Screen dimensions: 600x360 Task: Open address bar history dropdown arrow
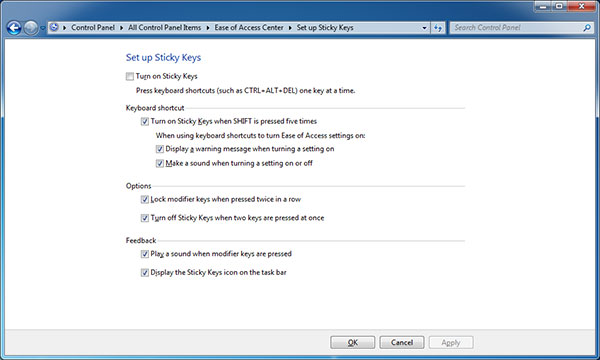pos(424,28)
